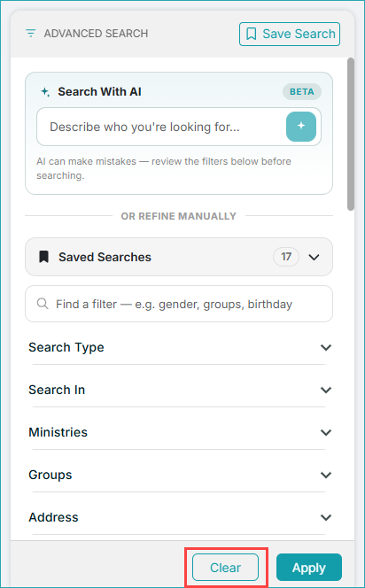Click the 17 count badge on Saved Searches

286,257
